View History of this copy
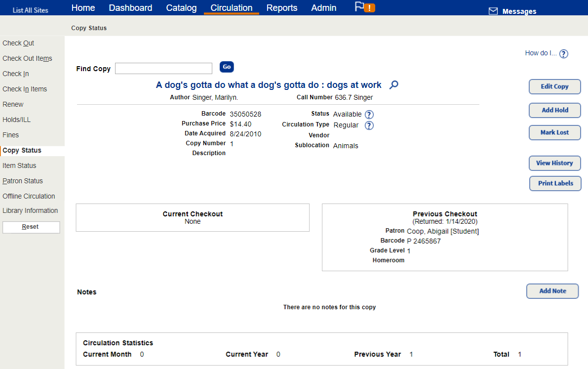The image size is (588, 369). tap(554, 163)
